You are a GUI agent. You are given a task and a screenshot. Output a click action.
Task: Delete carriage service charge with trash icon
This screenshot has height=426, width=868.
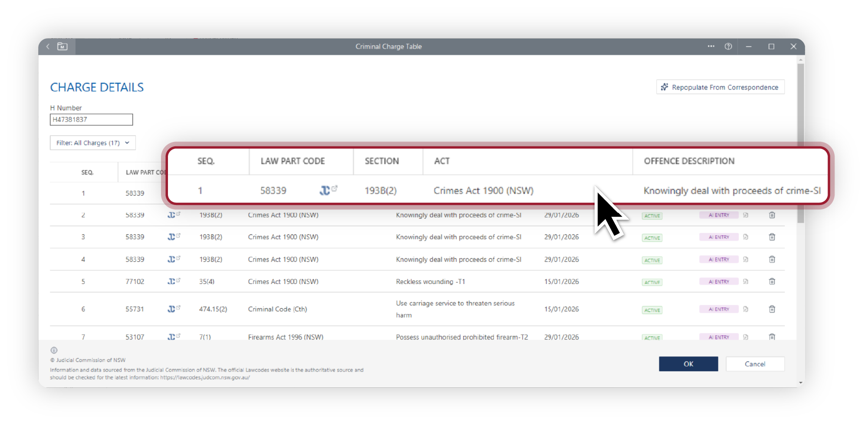tap(772, 309)
